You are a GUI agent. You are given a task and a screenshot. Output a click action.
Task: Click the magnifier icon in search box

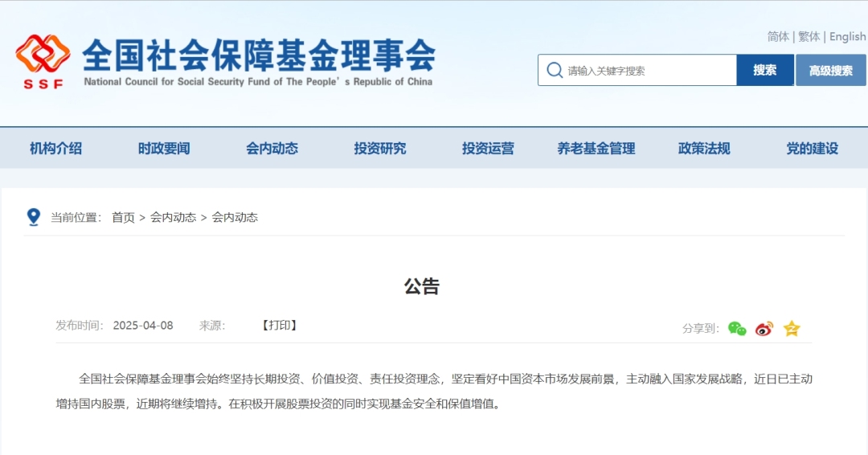pyautogui.click(x=554, y=71)
